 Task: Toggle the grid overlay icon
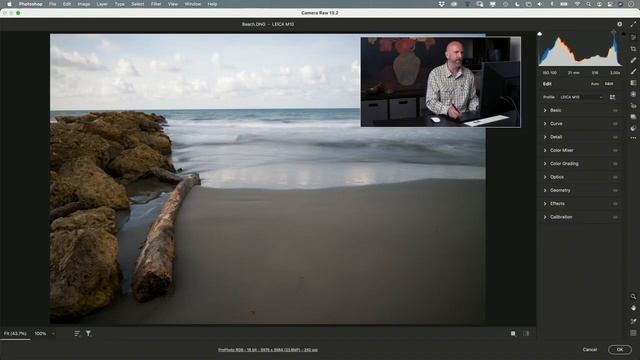(633, 333)
